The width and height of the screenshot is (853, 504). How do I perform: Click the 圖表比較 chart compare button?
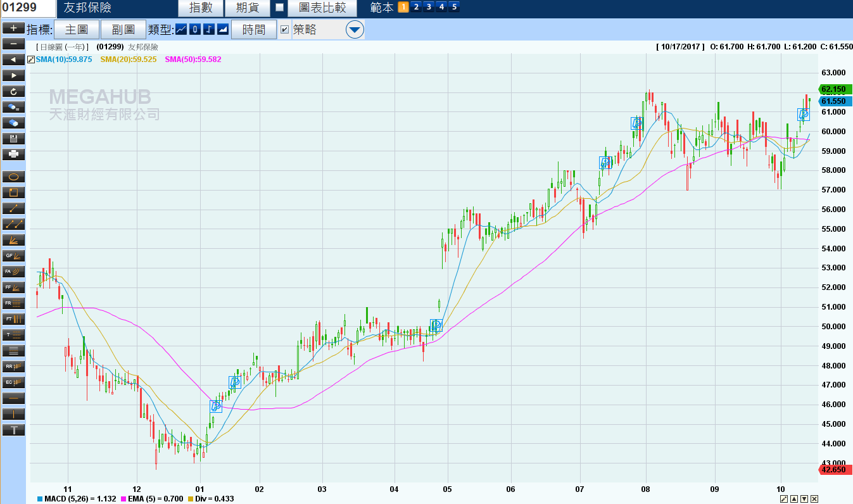pyautogui.click(x=322, y=8)
